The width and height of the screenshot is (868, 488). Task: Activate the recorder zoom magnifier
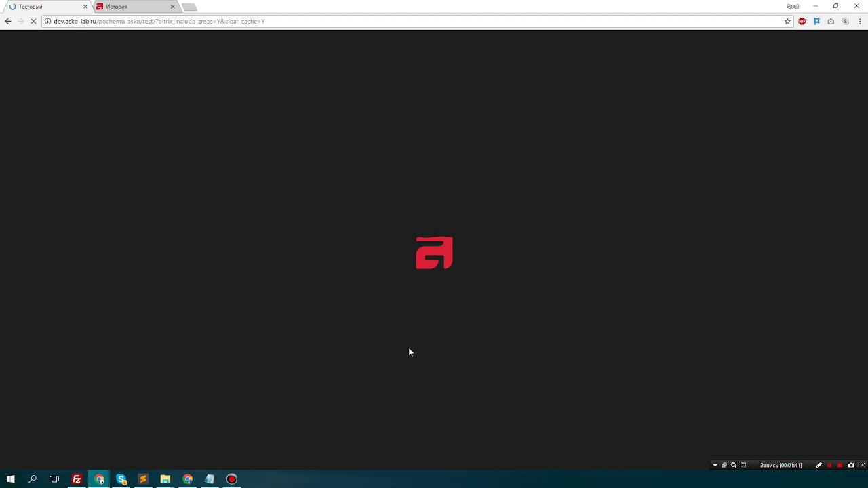(x=734, y=465)
